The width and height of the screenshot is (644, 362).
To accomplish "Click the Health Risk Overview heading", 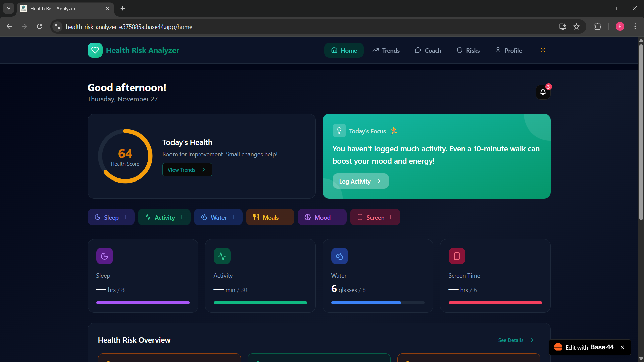I will [x=134, y=340].
